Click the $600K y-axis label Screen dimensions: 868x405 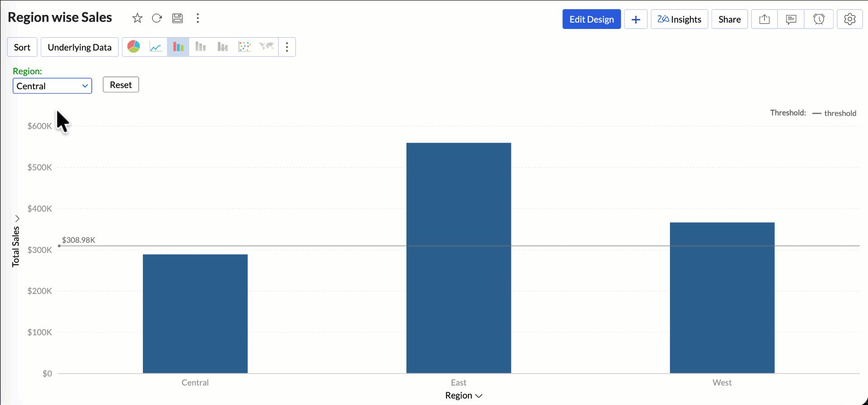click(x=40, y=126)
